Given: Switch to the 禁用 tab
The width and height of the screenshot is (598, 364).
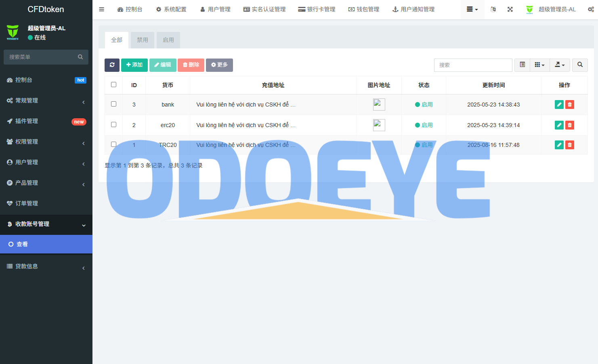Looking at the screenshot, I should tap(142, 40).
